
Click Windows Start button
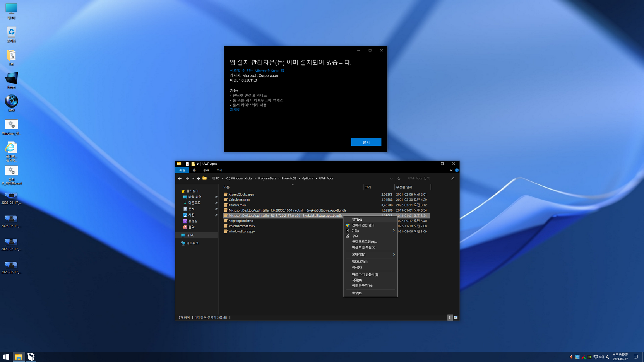tap(6, 357)
